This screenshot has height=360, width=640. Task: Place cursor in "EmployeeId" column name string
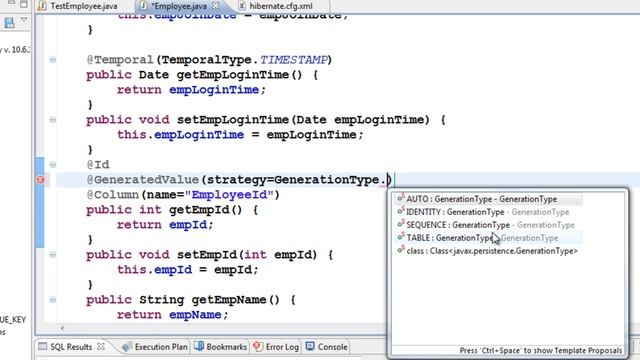click(x=229, y=195)
